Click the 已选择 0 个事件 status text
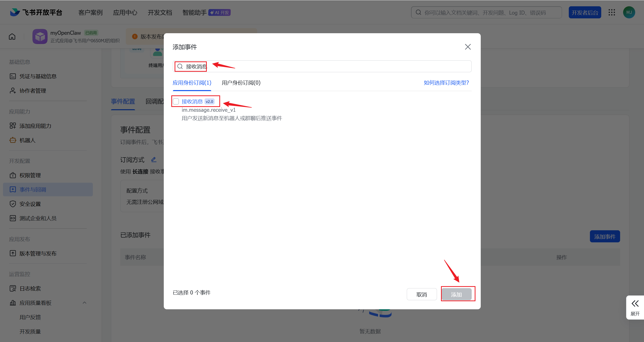The width and height of the screenshot is (644, 342). (192, 293)
